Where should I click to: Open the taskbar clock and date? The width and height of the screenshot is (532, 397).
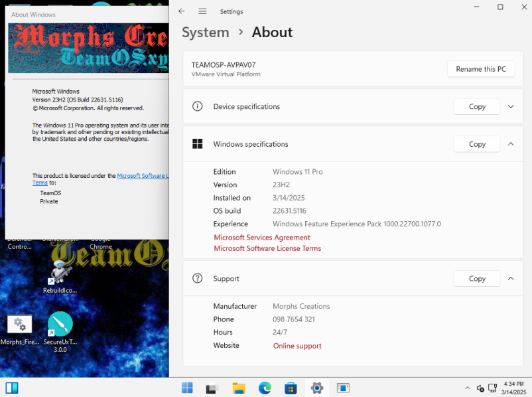click(513, 388)
